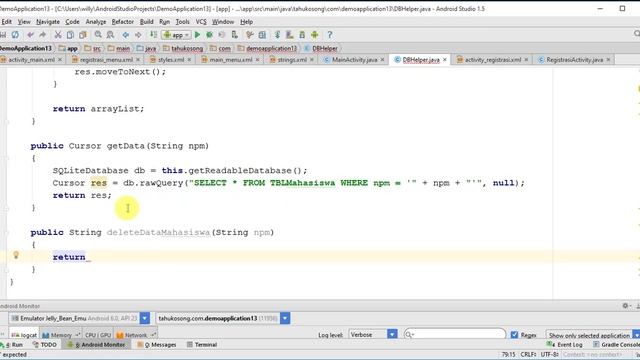Viewport: 640px width, 360px height.
Task: Open the Gradle Console tool window
Action: (x=616, y=344)
